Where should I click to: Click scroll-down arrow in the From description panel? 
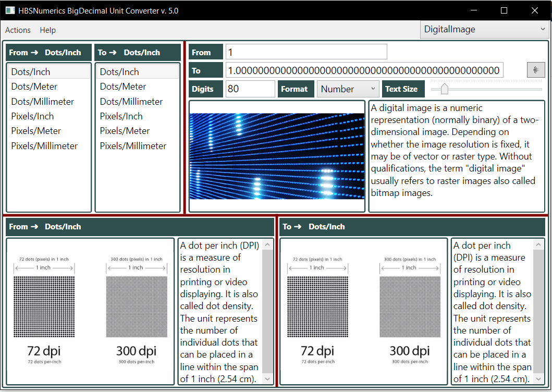tap(268, 379)
